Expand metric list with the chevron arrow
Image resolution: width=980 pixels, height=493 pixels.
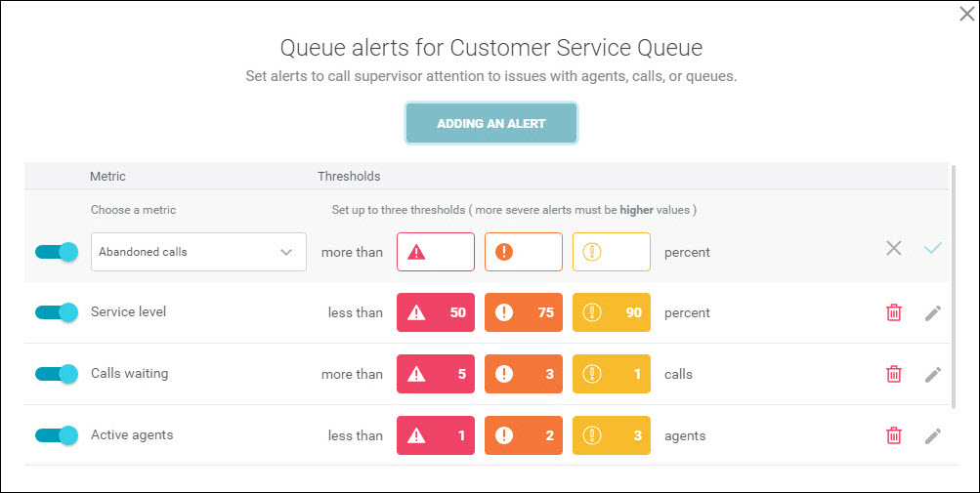tap(286, 253)
